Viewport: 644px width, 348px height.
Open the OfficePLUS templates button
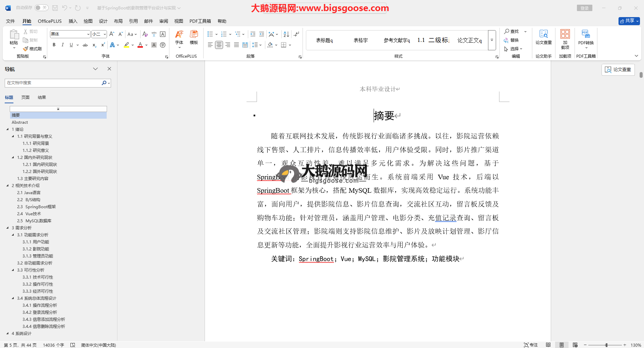194,38
